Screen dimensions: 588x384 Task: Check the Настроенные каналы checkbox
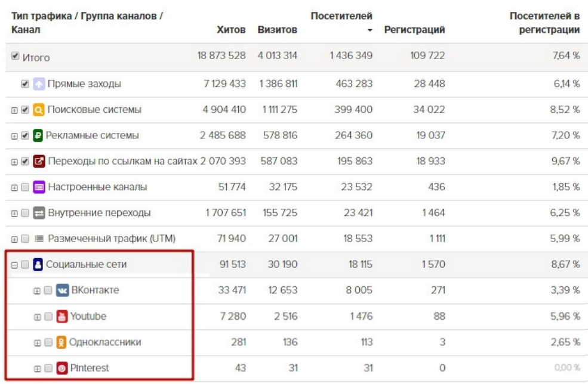click(x=25, y=187)
